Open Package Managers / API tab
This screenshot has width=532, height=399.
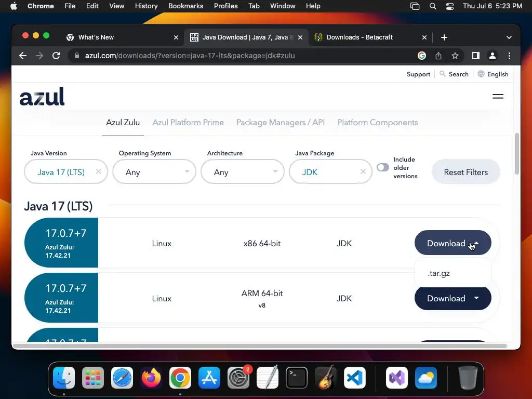[x=280, y=123]
